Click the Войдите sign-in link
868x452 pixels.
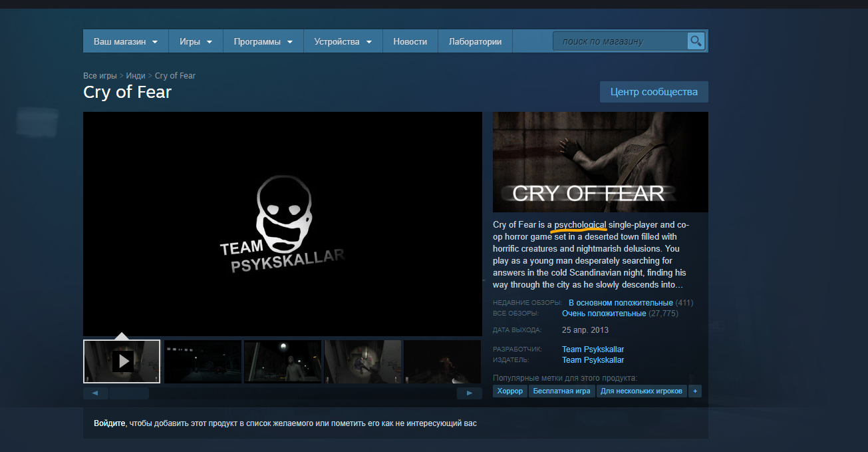click(x=110, y=423)
